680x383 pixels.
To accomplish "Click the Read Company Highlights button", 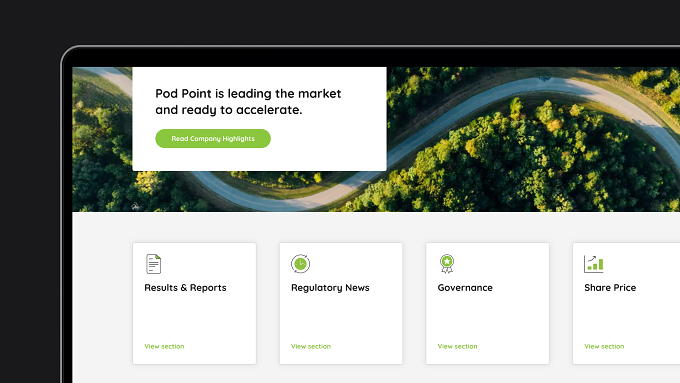I will click(213, 138).
